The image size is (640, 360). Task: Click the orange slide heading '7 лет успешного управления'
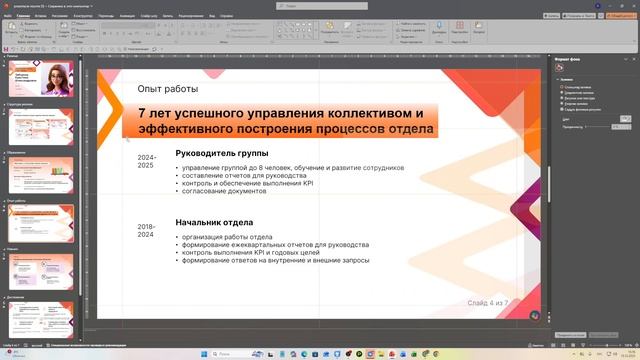pyautogui.click(x=280, y=120)
